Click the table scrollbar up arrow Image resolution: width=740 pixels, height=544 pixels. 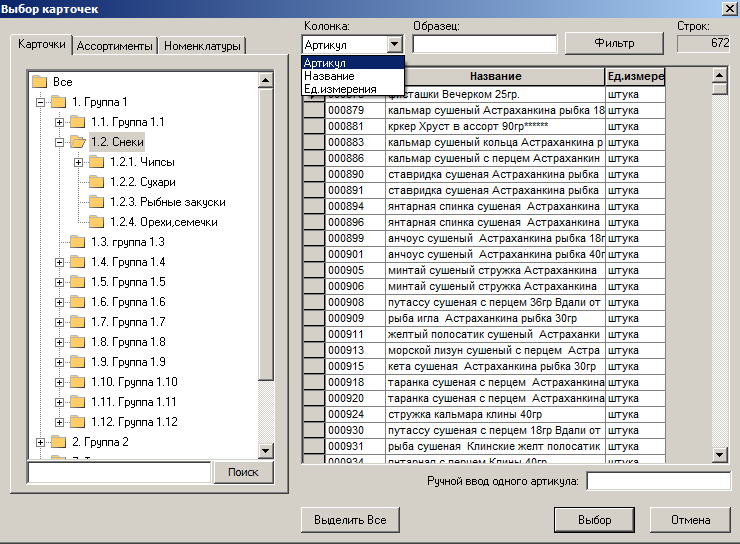point(719,75)
